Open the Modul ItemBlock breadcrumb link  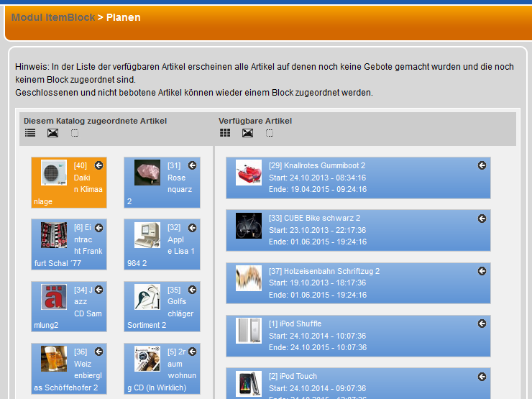[53, 17]
